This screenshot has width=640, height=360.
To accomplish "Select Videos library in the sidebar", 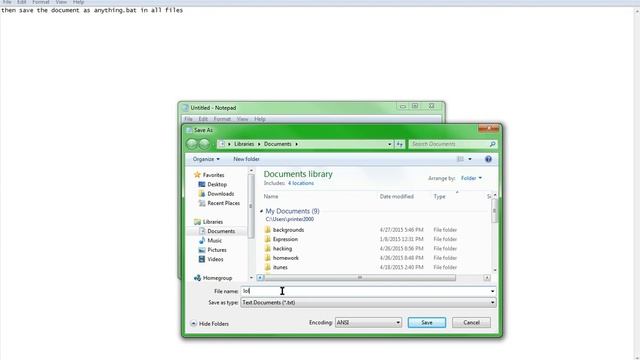I will tap(215, 259).
